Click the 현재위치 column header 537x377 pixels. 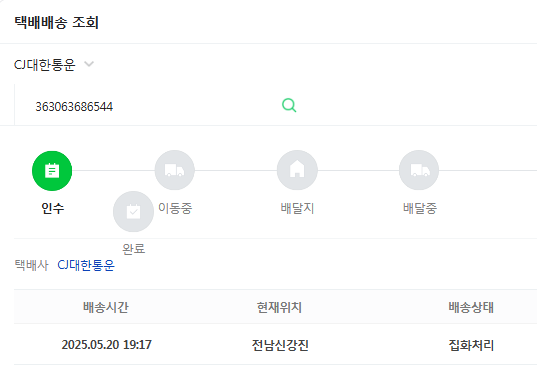[279, 307]
